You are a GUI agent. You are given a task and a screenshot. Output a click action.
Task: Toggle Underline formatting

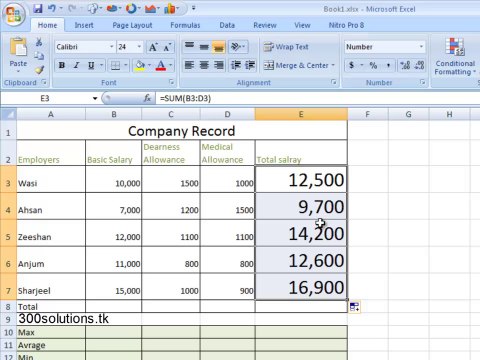point(91,65)
